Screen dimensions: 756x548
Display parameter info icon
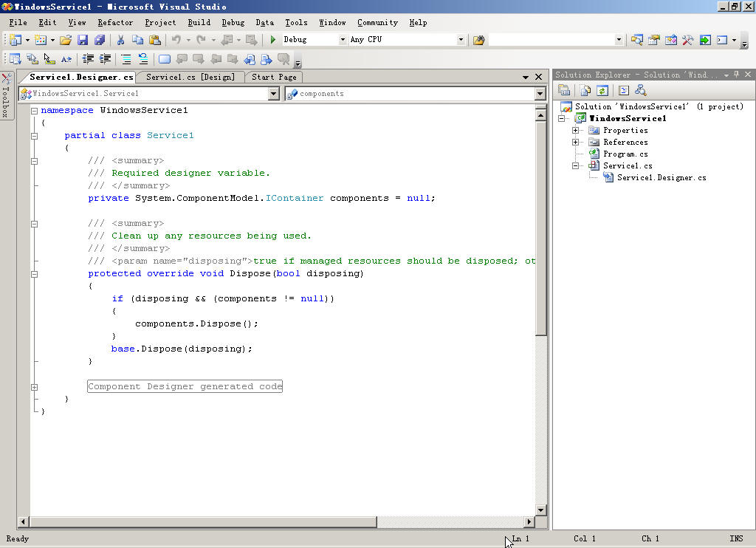32,59
